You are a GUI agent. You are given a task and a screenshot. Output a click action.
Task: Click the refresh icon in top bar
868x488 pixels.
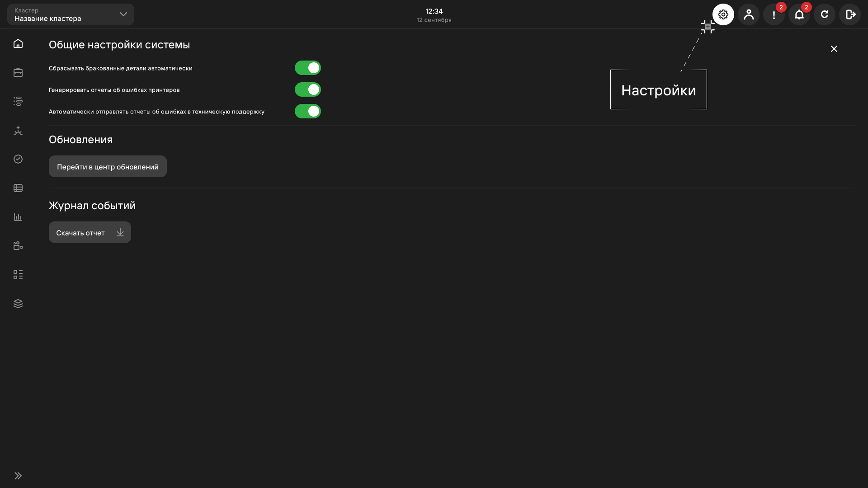point(825,14)
